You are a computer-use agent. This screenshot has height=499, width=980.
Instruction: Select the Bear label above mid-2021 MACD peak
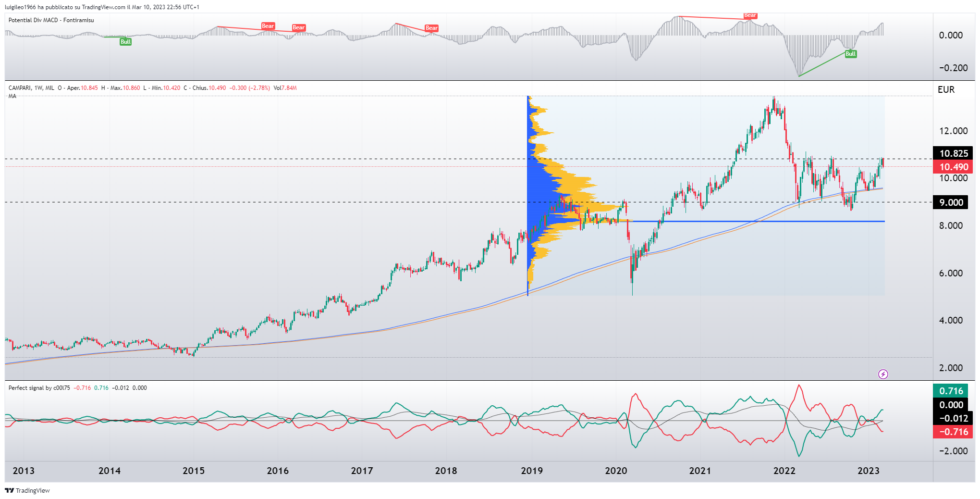pos(750,15)
